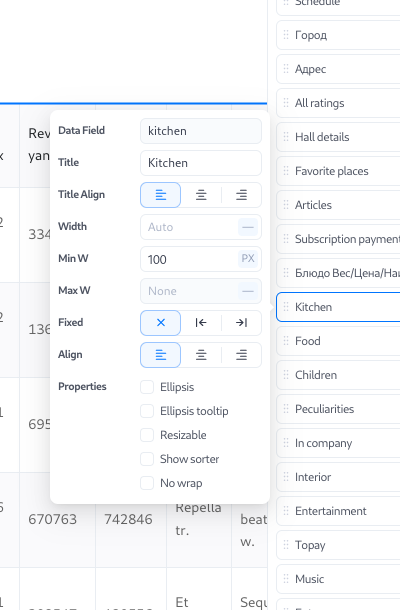The image size is (400, 610).
Task: Set cell Align to right
Action: click(x=241, y=355)
